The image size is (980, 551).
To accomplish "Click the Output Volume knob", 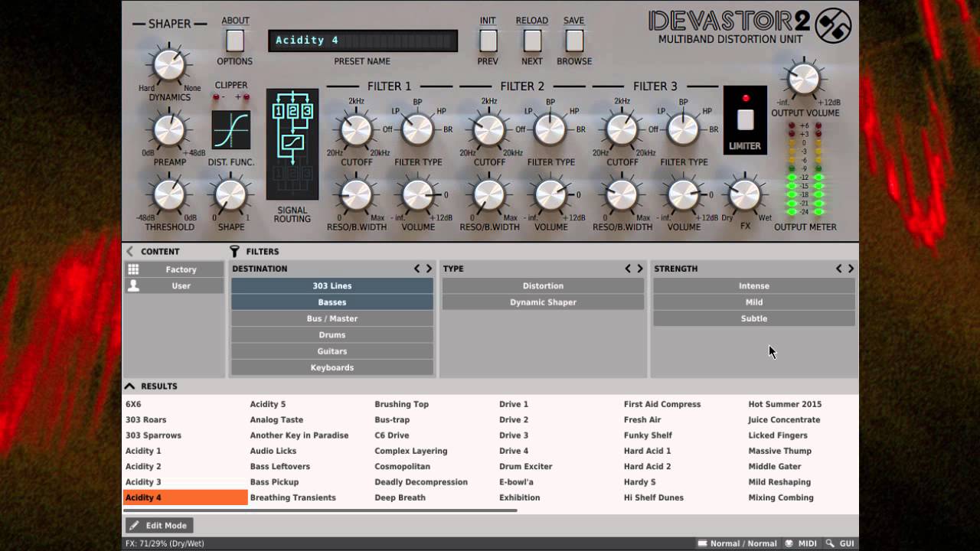I will pyautogui.click(x=804, y=80).
